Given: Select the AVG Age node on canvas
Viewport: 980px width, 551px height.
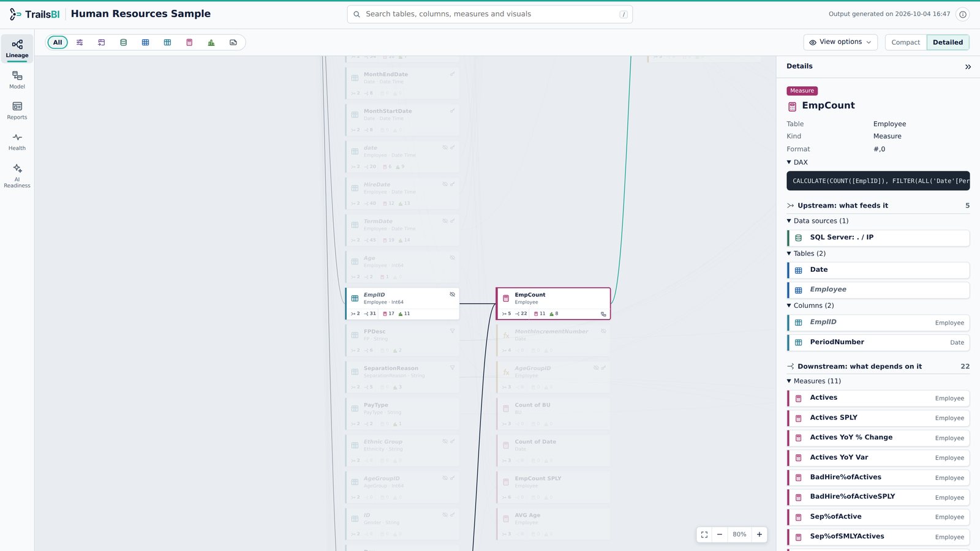Looking at the screenshot, I should tap(553, 524).
